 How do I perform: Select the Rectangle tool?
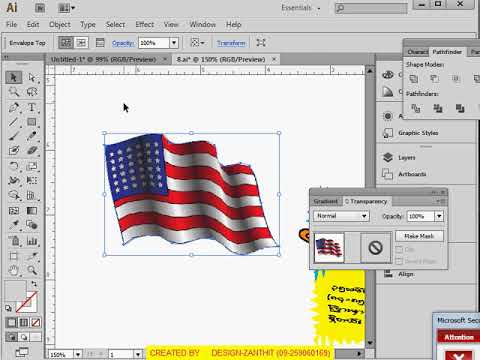click(32, 122)
